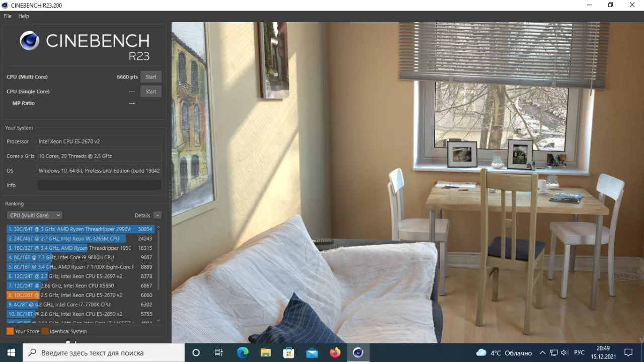Select ranking row Intel Xeon W-3265M
This screenshot has width=644, height=362.
pos(80,239)
